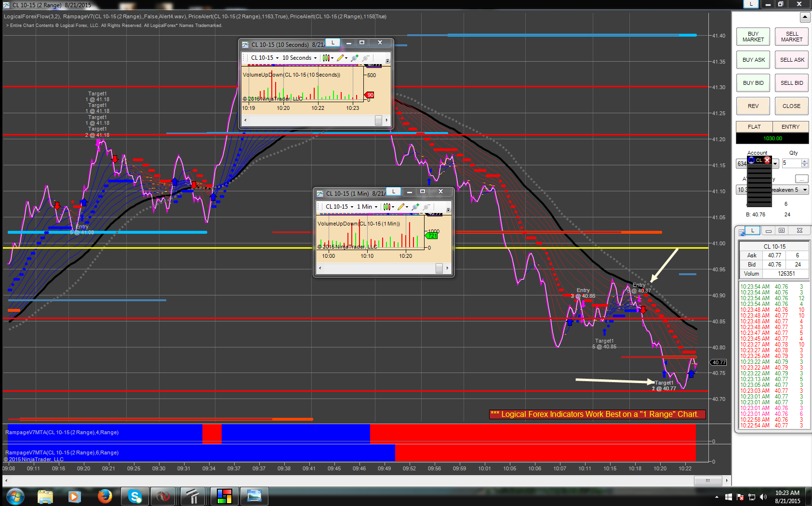Collapse the order panel with up arrow
The image size is (812, 506).
pyautogui.click(x=805, y=17)
